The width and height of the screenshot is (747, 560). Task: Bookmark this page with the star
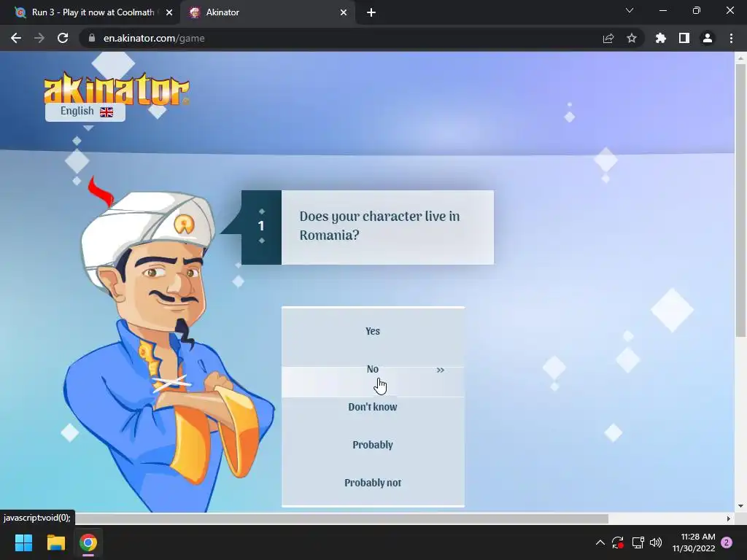632,38
